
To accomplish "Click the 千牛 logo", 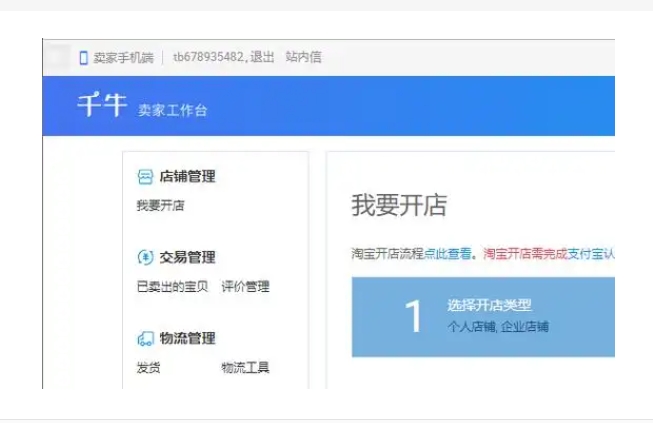I will click(x=102, y=105).
